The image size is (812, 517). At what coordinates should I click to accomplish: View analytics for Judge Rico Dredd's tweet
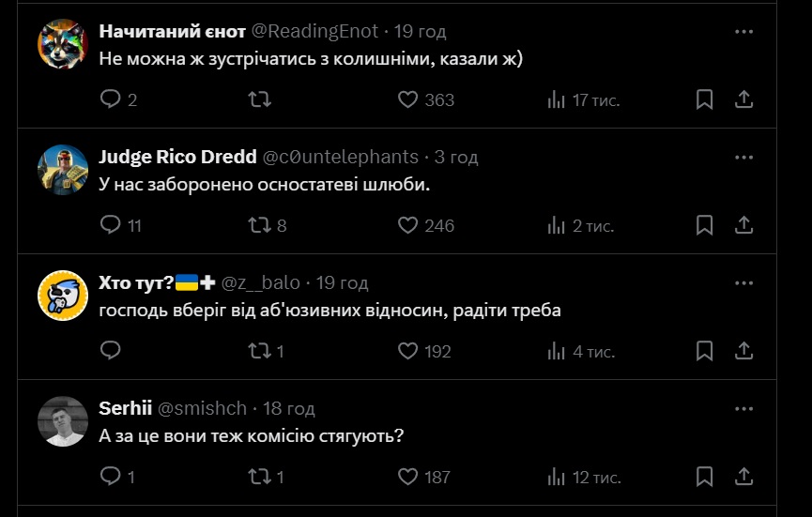556,225
